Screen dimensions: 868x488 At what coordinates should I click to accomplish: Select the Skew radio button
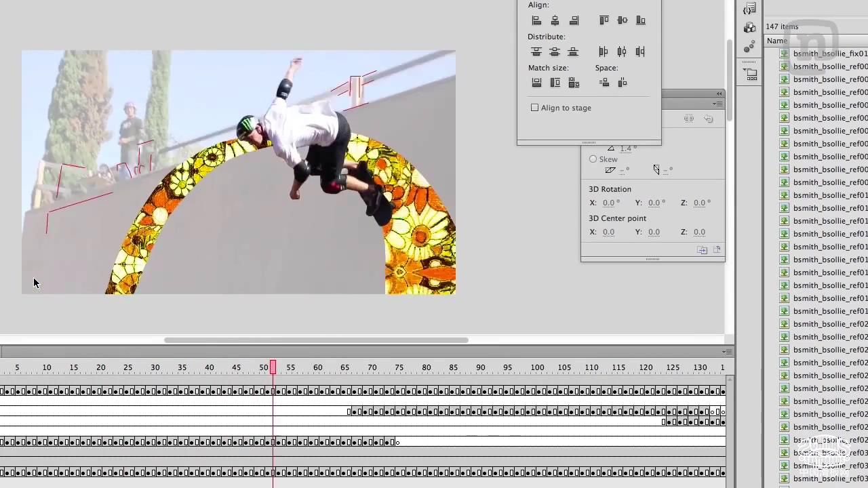click(x=593, y=159)
